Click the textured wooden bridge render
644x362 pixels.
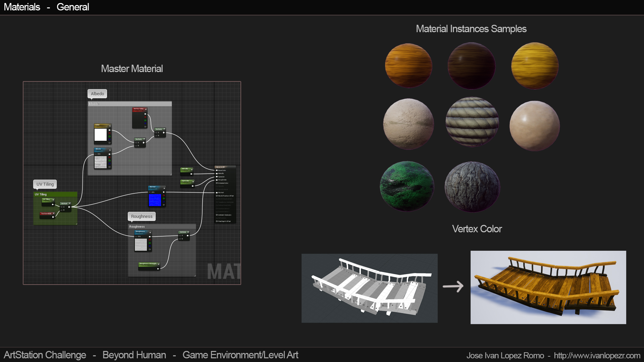[548, 287]
